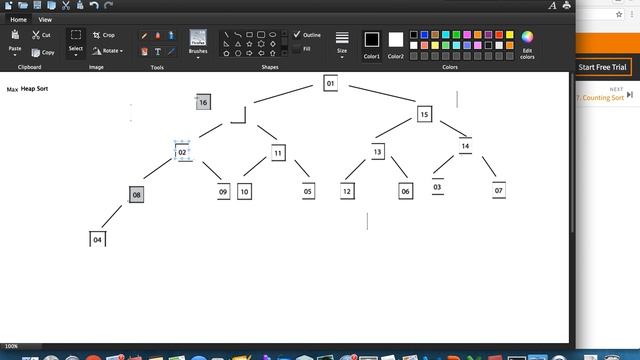
Task: Click the New file icon in quick toolbar
Action: pos(8,5)
